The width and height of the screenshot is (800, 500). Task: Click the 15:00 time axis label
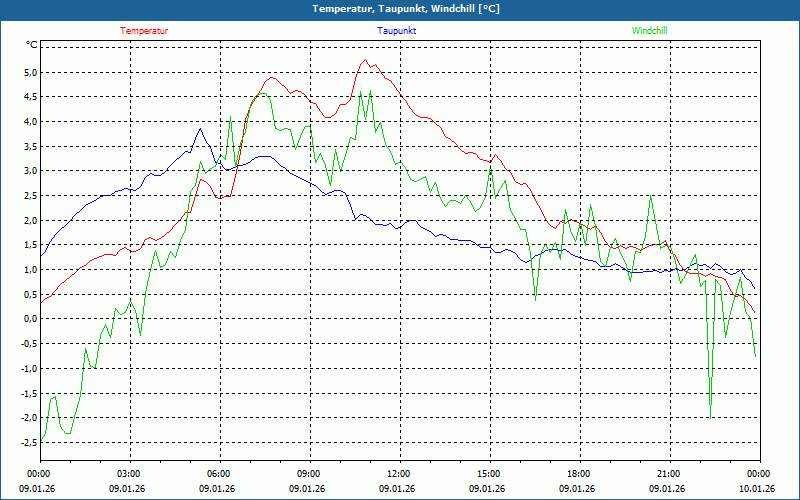pyautogui.click(x=488, y=474)
